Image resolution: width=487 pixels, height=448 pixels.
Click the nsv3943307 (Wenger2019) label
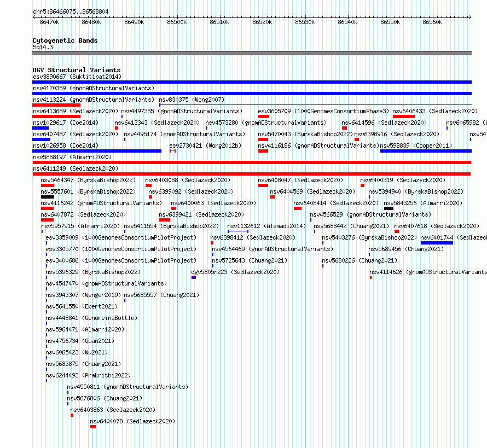point(83,295)
